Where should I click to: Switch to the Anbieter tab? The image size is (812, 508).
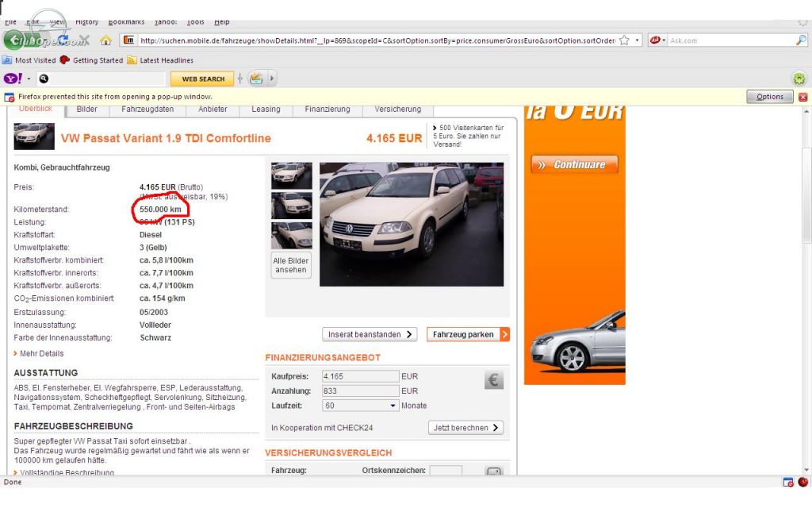coord(213,110)
